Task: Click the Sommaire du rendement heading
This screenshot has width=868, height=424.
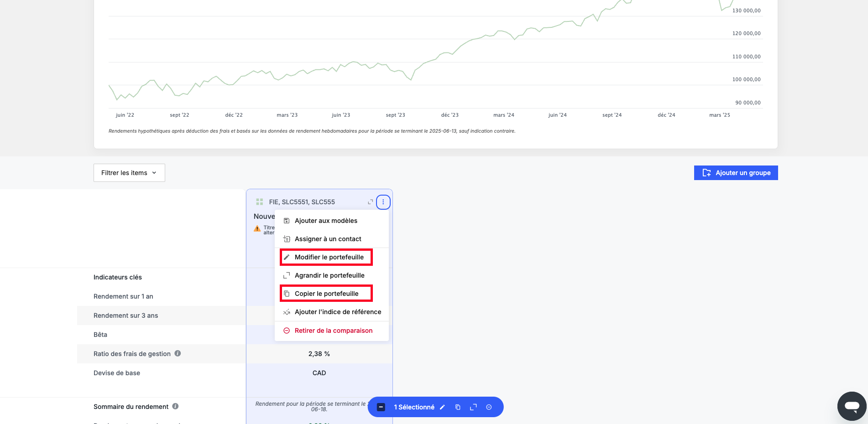Action: click(x=131, y=407)
